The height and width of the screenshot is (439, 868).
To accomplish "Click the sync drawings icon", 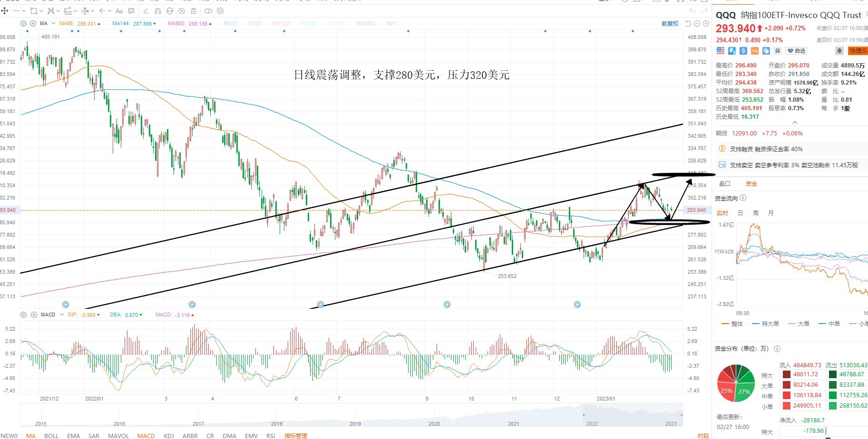I will coord(170,10).
